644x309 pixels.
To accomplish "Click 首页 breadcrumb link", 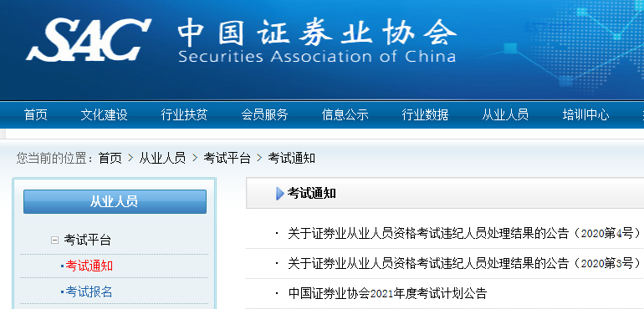I will point(110,158).
